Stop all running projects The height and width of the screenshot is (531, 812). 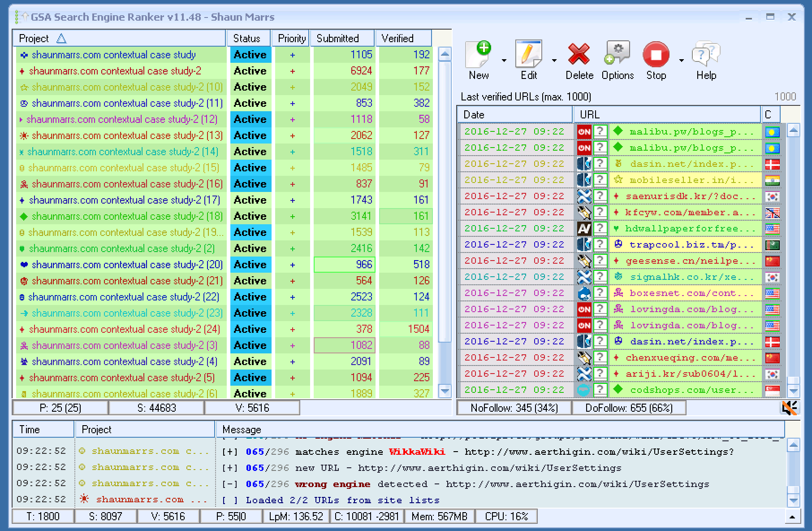(656, 57)
